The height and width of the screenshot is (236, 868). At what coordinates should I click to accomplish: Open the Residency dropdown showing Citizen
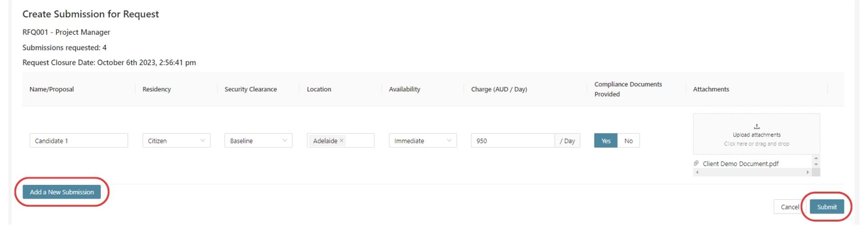coord(176,141)
